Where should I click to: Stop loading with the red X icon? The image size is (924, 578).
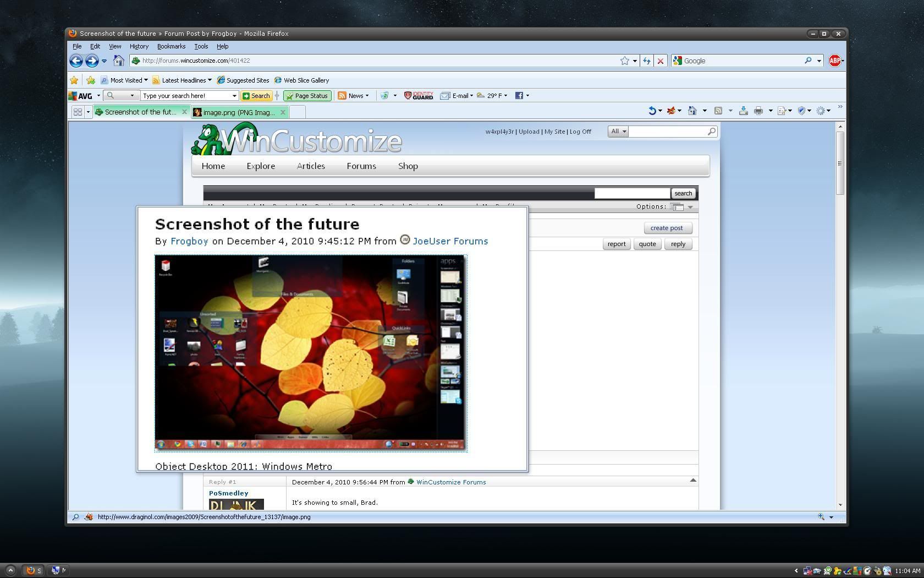pyautogui.click(x=661, y=61)
